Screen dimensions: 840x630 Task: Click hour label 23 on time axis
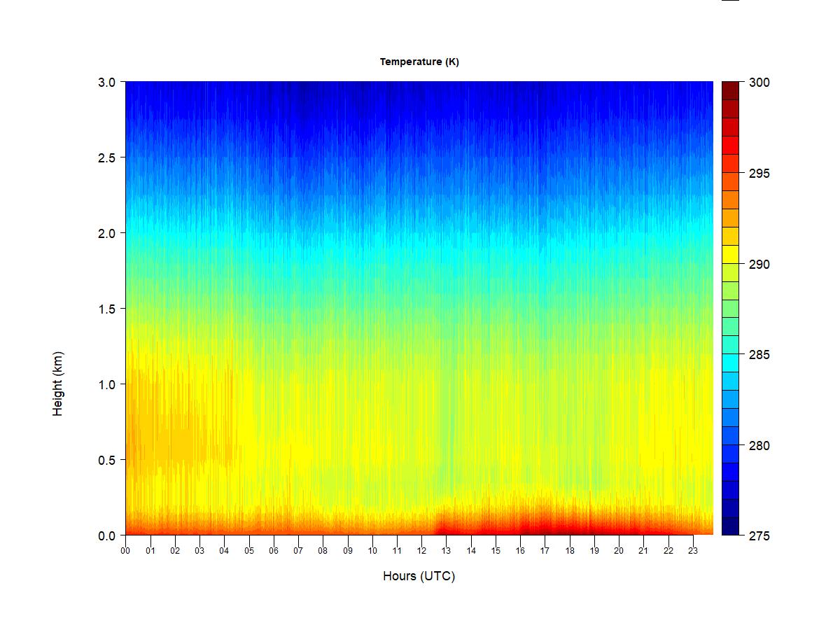tap(693, 550)
